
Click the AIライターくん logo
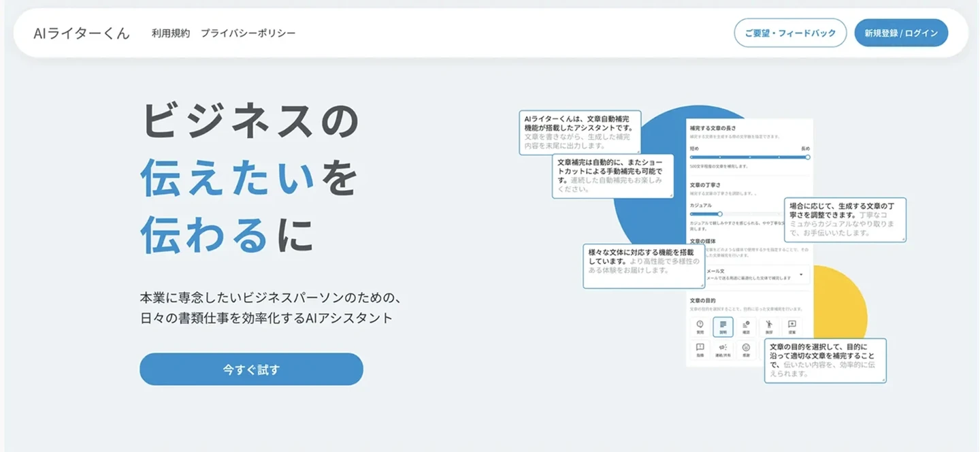pos(81,32)
